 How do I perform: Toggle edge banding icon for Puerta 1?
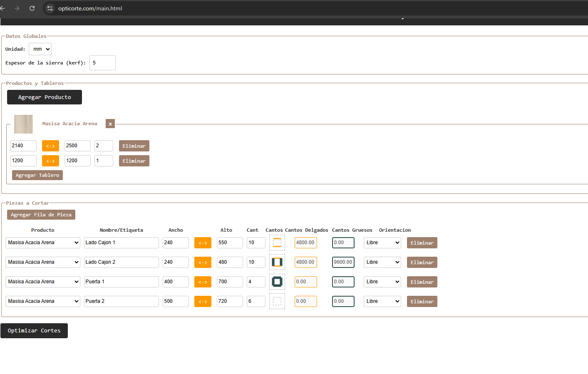(277, 282)
